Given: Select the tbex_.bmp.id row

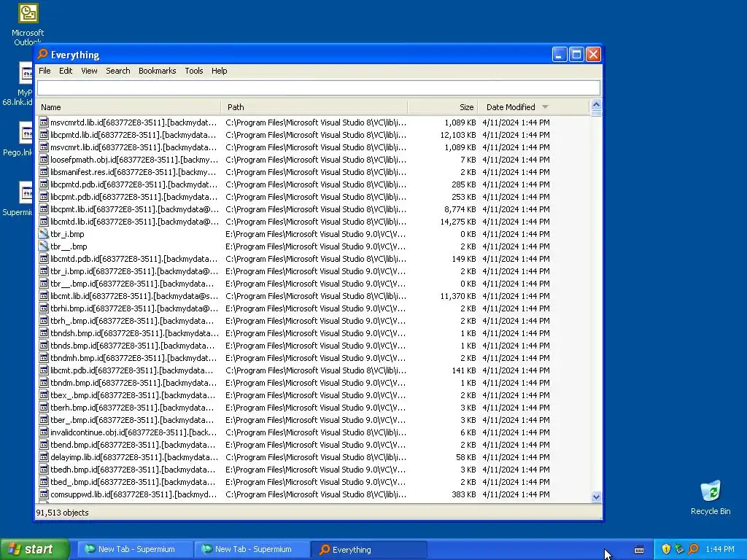Looking at the screenshot, I should tap(313, 394).
